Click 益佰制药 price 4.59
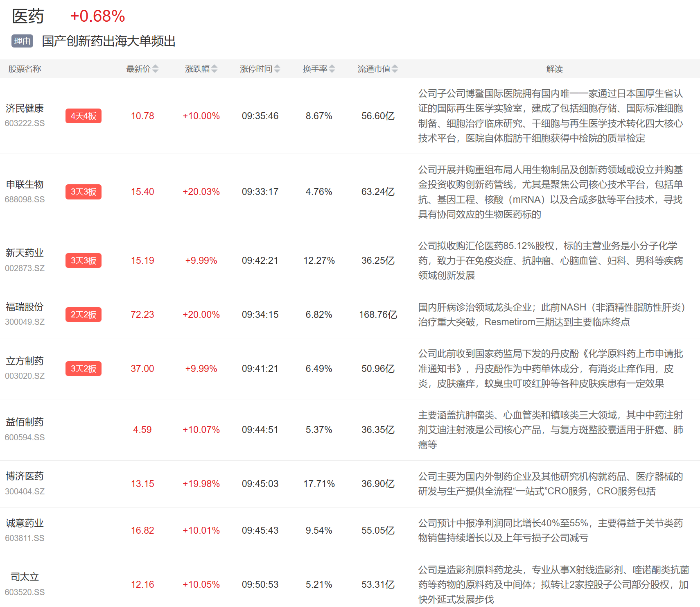The width and height of the screenshot is (700, 607). click(x=142, y=430)
